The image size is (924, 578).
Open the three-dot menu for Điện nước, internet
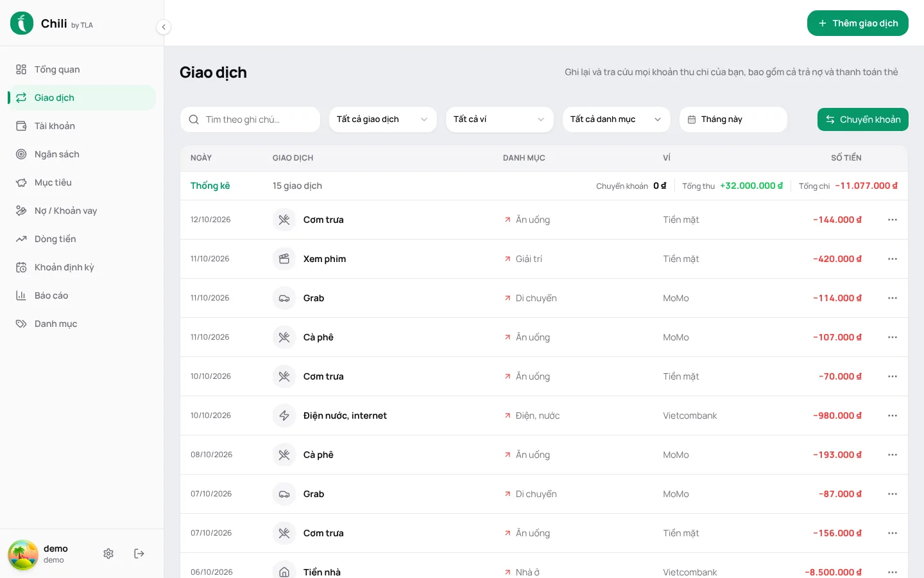[x=893, y=416]
